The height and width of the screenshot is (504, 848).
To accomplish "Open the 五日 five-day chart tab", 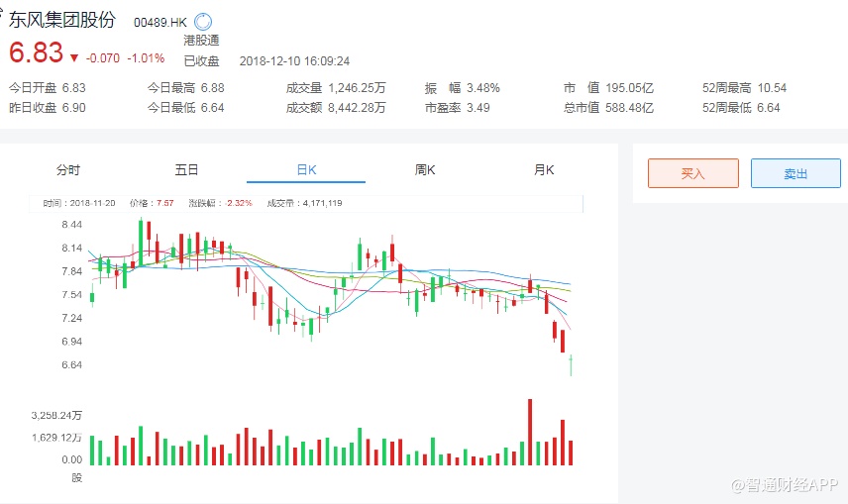I will (186, 170).
